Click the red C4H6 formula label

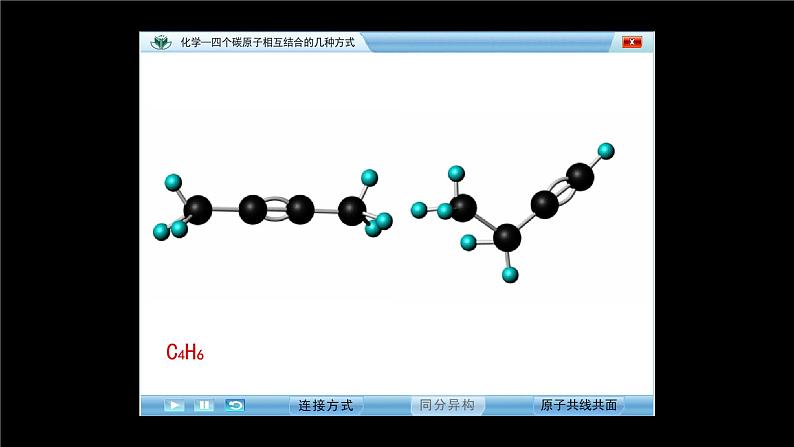185,352
